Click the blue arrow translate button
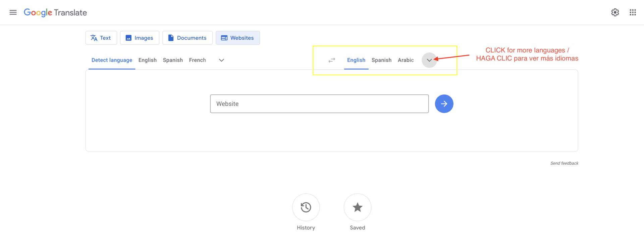The image size is (644, 243). [444, 104]
